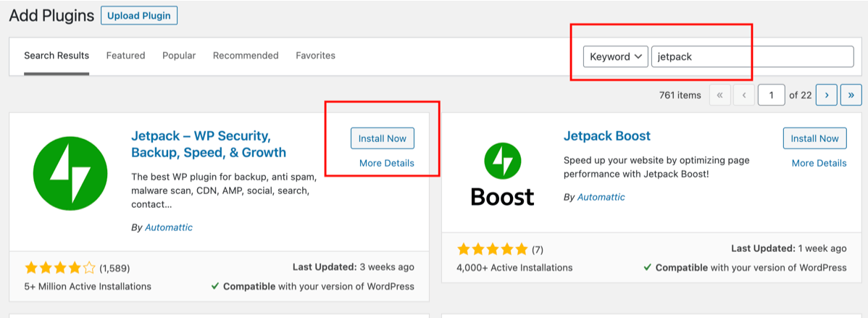Switch to the Featured tab

pyautogui.click(x=125, y=56)
